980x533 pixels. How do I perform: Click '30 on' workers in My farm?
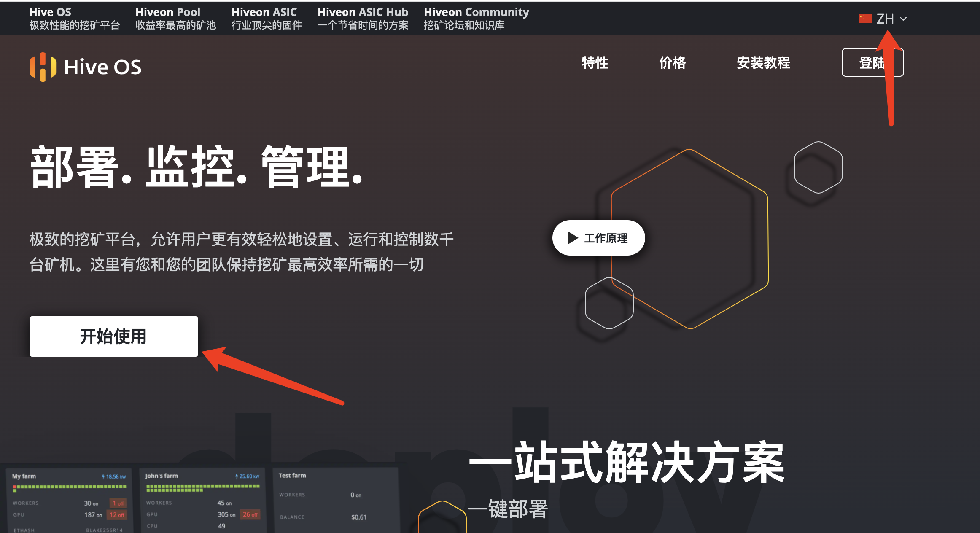[91, 503]
